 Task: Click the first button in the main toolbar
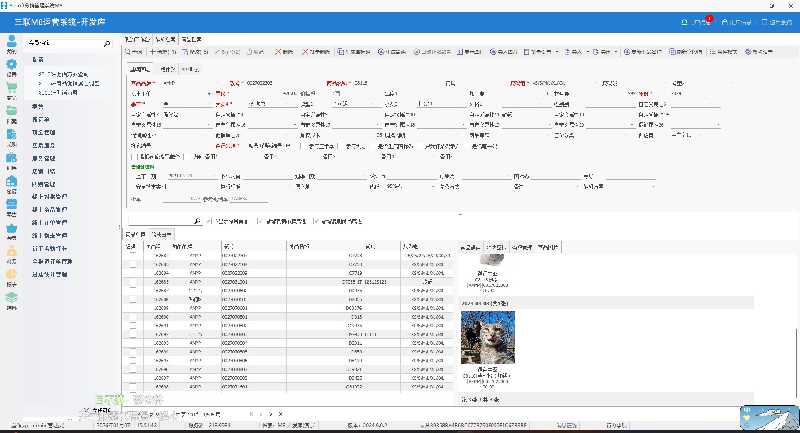click(x=134, y=50)
